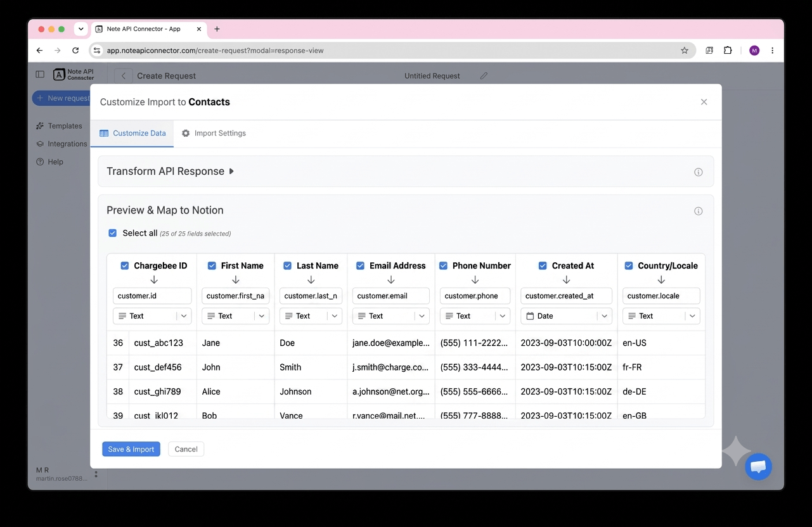Uncheck the Country/Locale column checkbox

coord(629,265)
